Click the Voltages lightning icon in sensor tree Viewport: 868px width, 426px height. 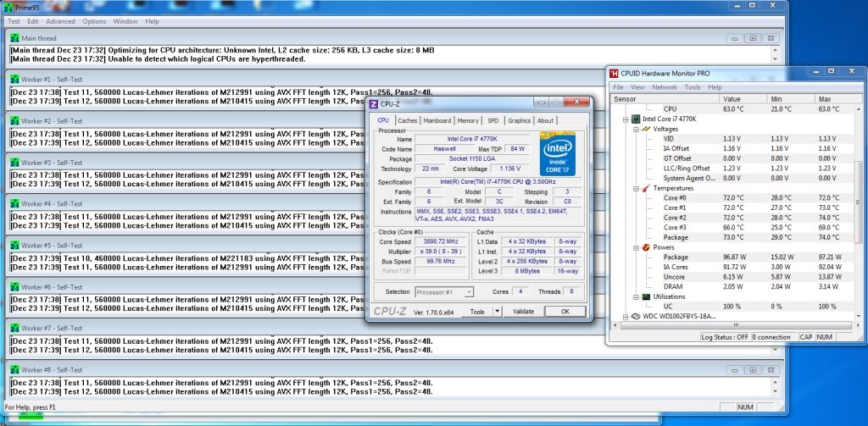[646, 129]
